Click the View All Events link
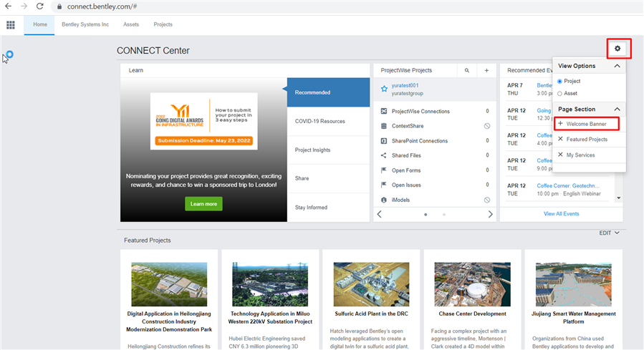The image size is (644, 350). (561, 214)
